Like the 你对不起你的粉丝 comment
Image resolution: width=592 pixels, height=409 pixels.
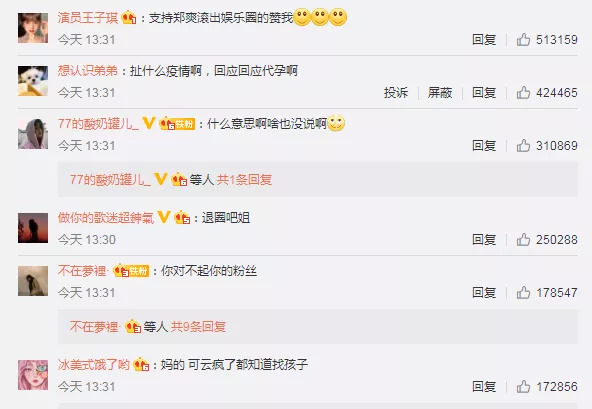pyautogui.click(x=523, y=292)
